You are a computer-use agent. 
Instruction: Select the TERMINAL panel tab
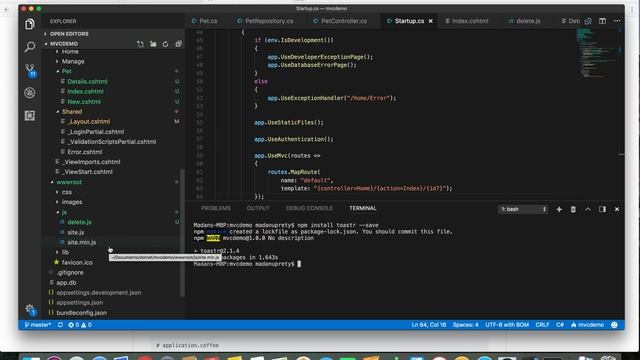pyautogui.click(x=362, y=208)
